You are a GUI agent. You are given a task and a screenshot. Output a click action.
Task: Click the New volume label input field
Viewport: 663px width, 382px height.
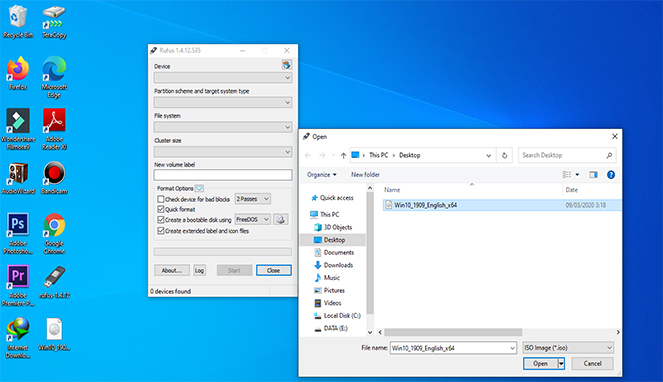[223, 175]
